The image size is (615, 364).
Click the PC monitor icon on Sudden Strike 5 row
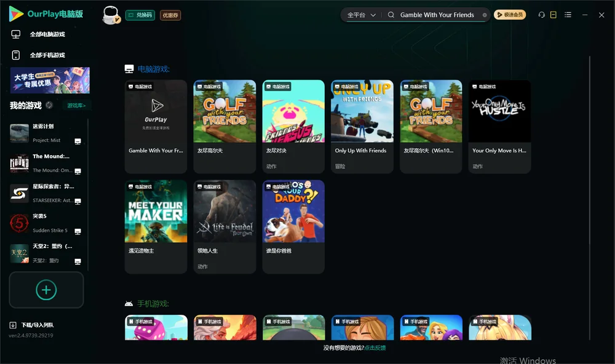tap(77, 231)
